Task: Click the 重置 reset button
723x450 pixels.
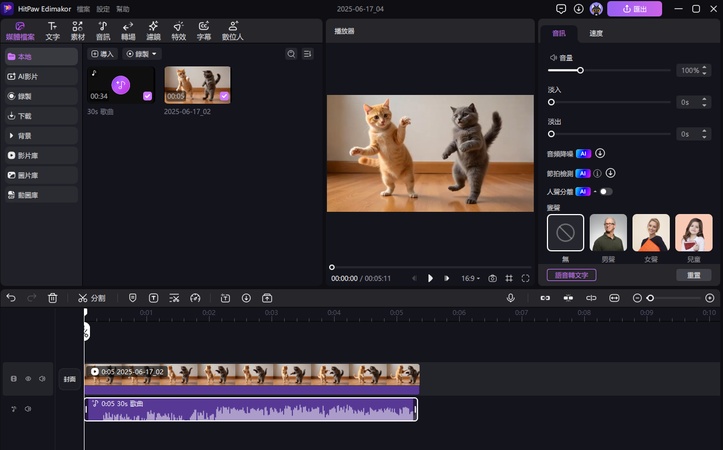Action: 693,275
